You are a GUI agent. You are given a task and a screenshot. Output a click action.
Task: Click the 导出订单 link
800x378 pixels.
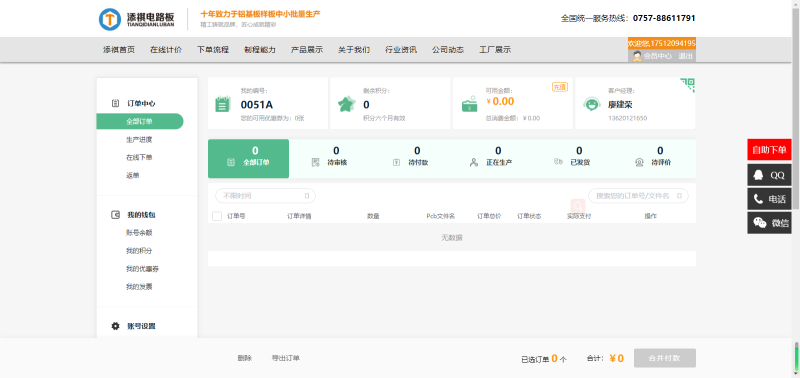[x=286, y=358]
